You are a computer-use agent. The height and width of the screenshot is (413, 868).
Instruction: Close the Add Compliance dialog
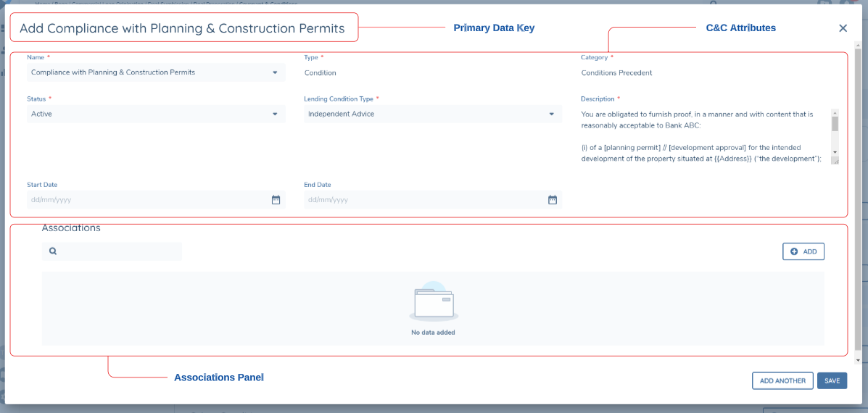pos(843,28)
